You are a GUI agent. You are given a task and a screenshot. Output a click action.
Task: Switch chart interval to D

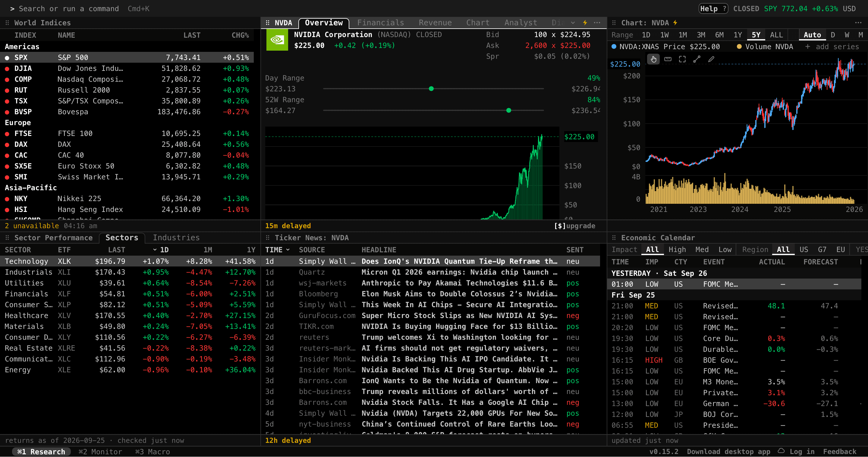coord(833,35)
